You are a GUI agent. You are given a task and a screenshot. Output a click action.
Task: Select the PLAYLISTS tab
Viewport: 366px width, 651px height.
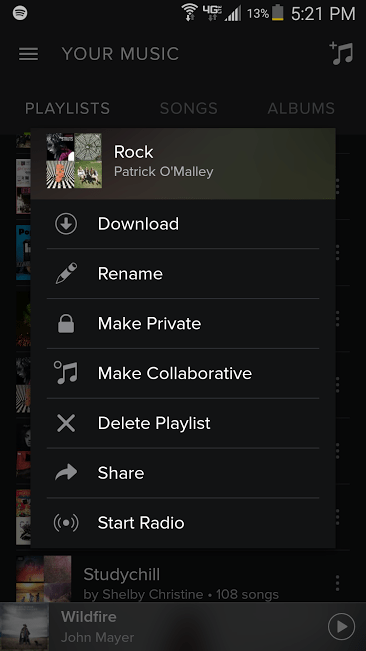click(x=67, y=108)
